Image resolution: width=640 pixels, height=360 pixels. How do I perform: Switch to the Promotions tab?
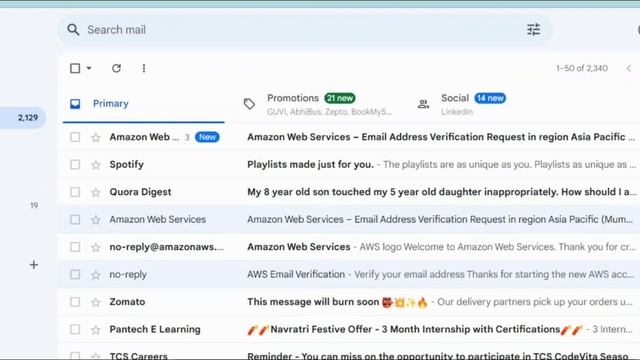(318, 104)
